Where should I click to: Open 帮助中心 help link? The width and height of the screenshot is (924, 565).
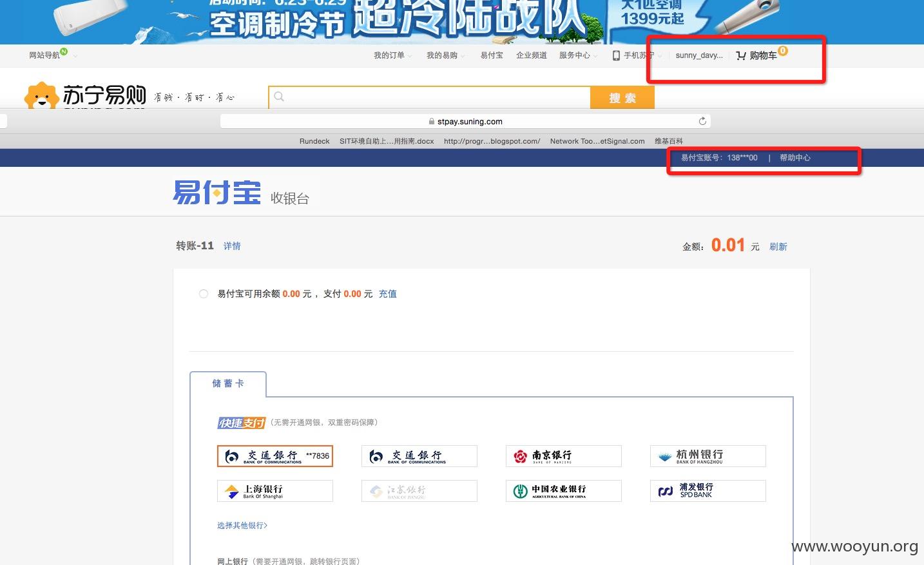click(795, 158)
